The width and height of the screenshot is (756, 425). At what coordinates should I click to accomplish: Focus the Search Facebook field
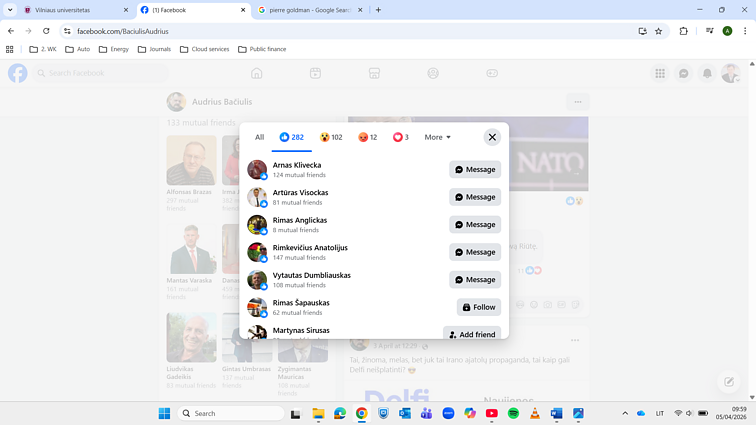pos(101,73)
